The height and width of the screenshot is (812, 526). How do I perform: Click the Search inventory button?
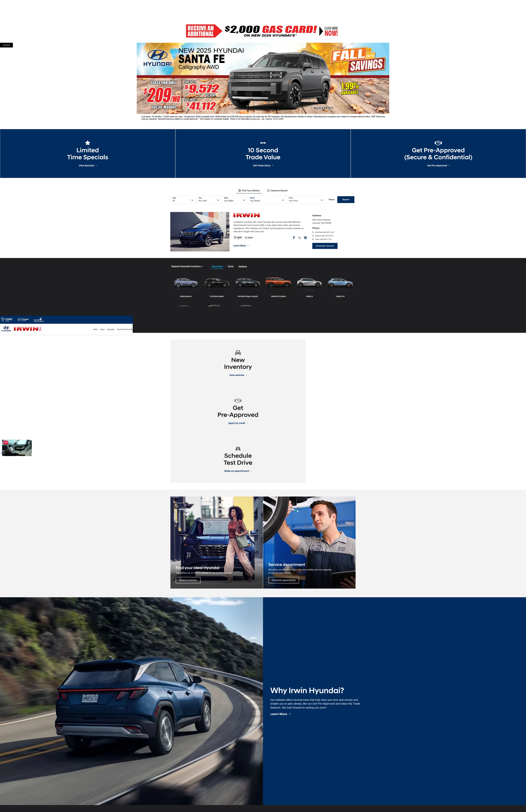188,580
